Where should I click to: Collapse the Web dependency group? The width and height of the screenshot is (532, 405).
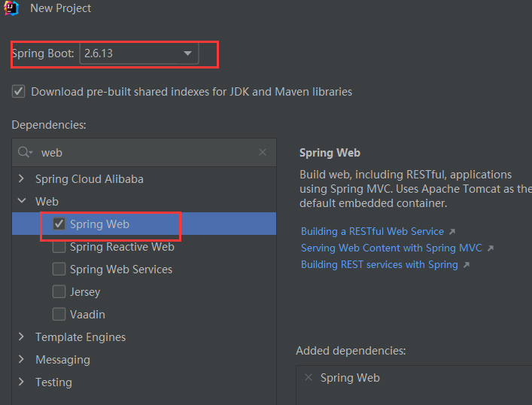click(22, 201)
